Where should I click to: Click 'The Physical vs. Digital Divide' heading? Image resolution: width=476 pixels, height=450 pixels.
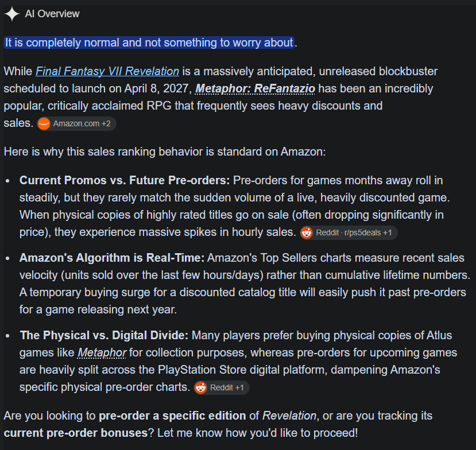(104, 335)
